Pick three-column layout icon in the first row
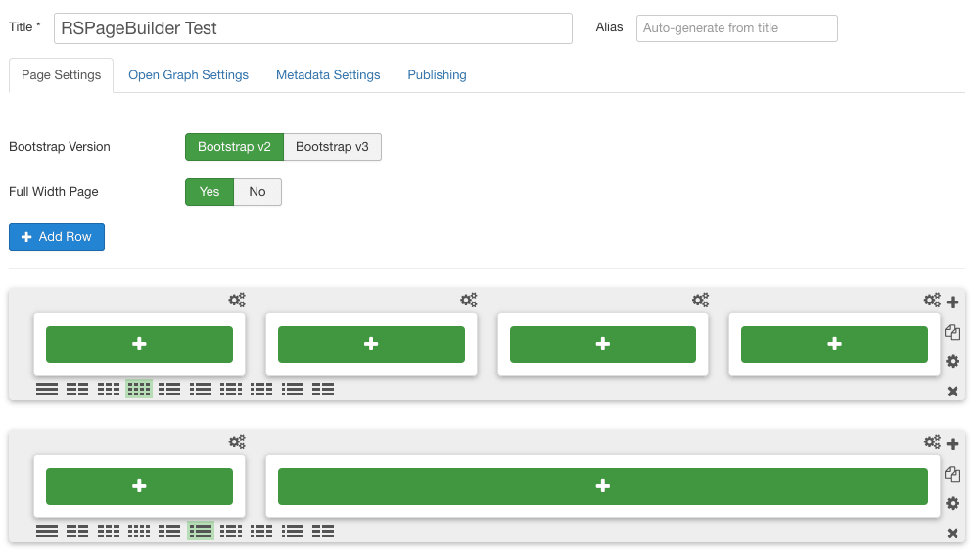This screenshot has width=980, height=558. click(109, 390)
